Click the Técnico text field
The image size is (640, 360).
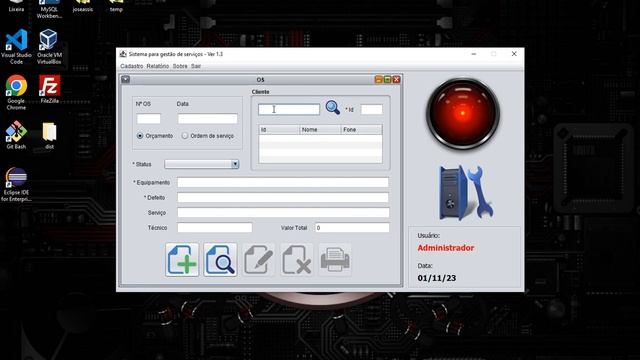pos(215,228)
